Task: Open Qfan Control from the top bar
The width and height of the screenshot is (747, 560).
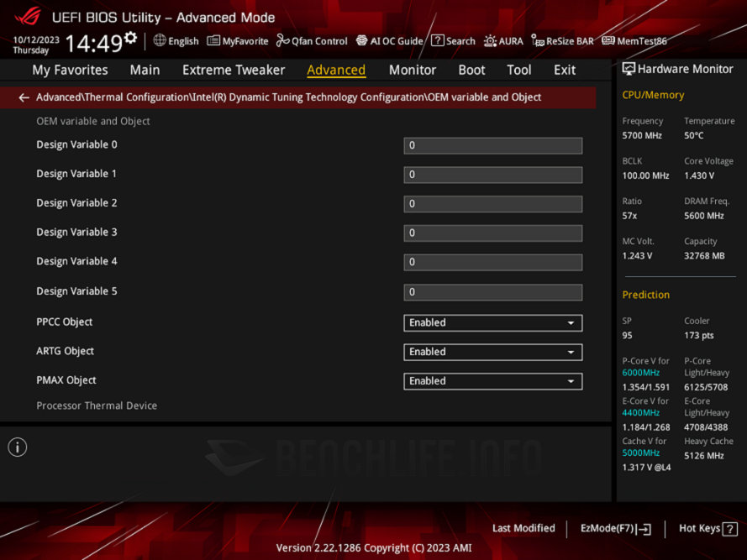Action: (x=312, y=40)
